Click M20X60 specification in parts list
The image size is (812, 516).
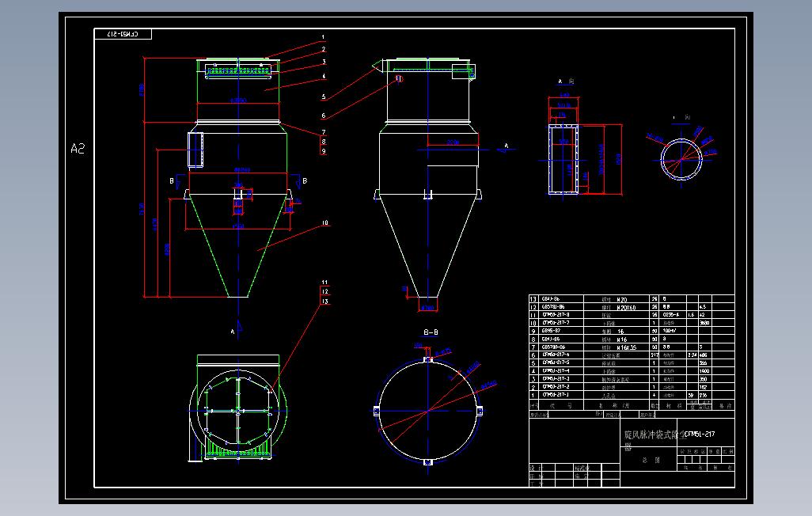(x=626, y=307)
